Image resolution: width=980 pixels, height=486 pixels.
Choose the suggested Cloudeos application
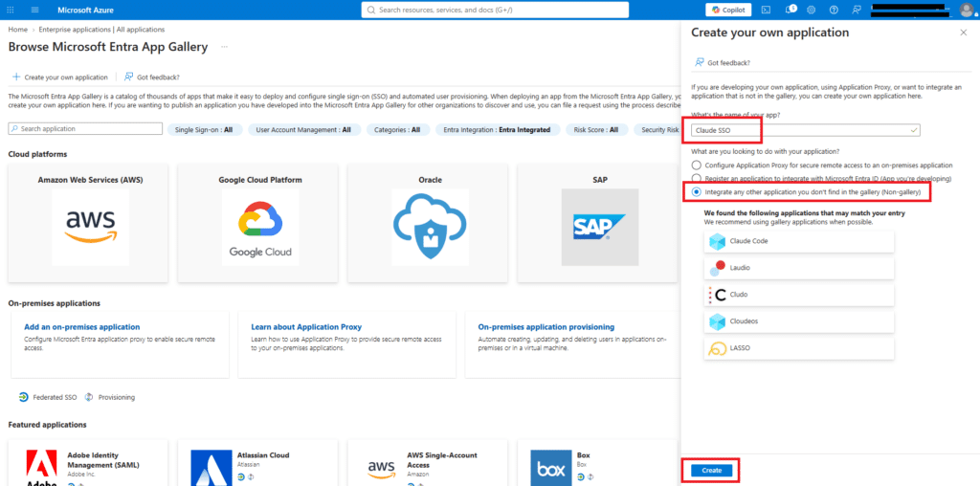(799, 321)
